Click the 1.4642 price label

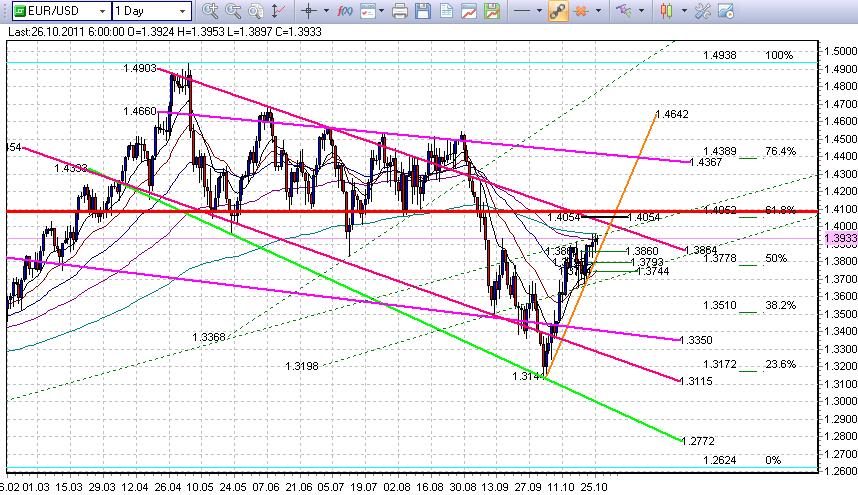coord(672,114)
